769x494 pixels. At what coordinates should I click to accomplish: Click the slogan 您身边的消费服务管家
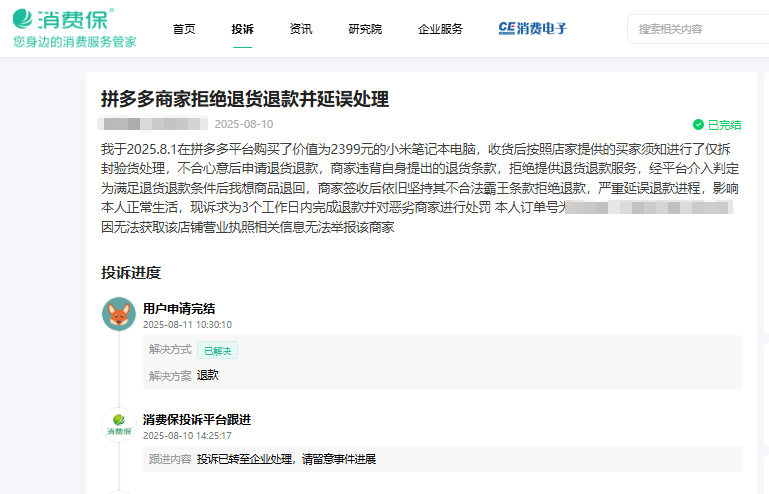(75, 42)
